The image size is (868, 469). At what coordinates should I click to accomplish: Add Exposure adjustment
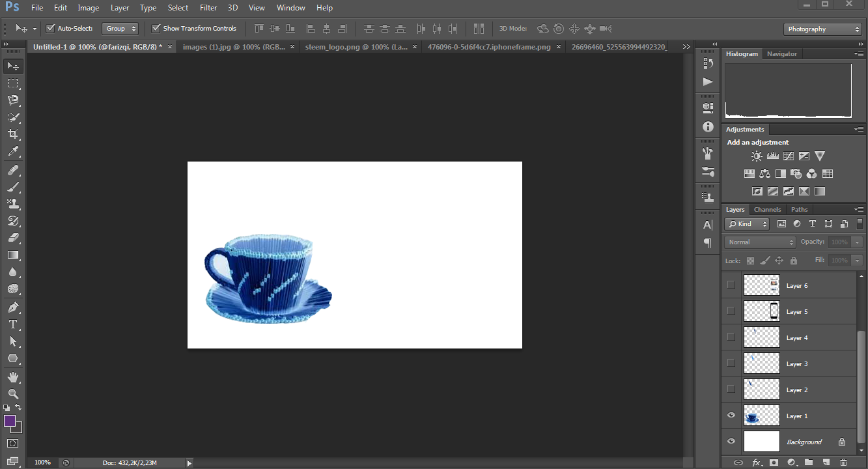coord(804,156)
